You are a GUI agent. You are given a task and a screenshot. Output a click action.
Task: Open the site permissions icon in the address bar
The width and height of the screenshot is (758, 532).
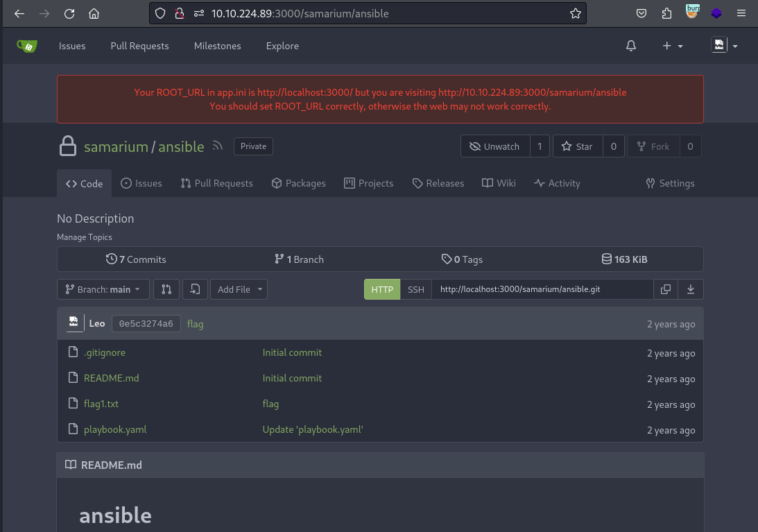[198, 14]
